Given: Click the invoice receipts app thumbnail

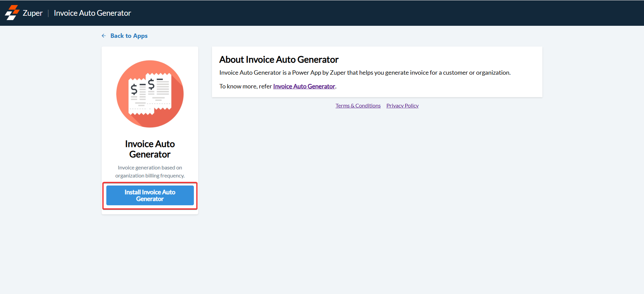Looking at the screenshot, I should (x=150, y=94).
